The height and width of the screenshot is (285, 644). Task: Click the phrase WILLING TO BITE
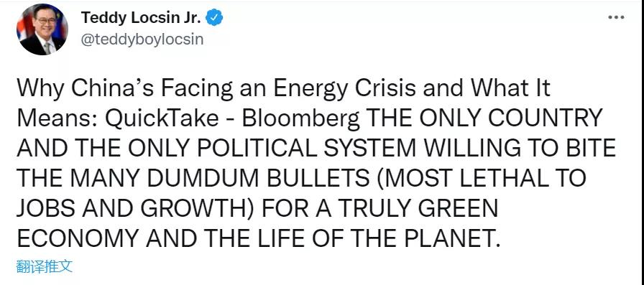[520, 148]
